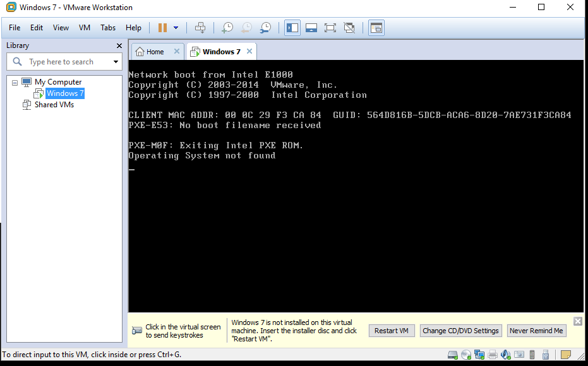Dismiss the install reminder bar
The height and width of the screenshot is (366, 588).
click(x=578, y=321)
